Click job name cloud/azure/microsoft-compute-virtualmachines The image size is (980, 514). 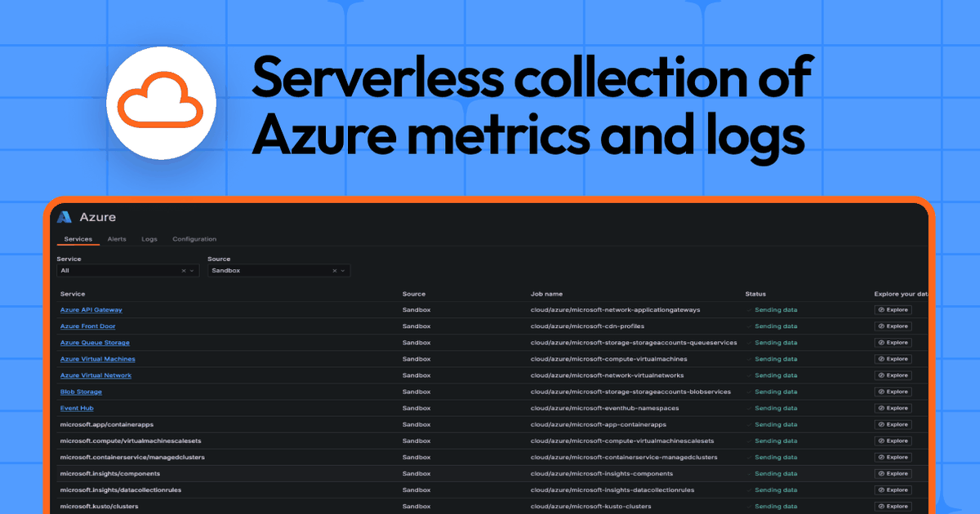pos(609,359)
